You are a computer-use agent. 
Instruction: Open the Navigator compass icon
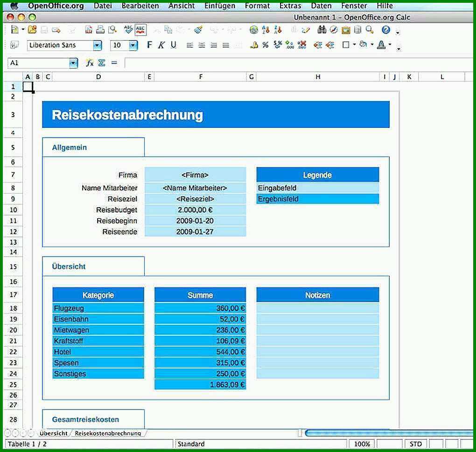[x=333, y=30]
